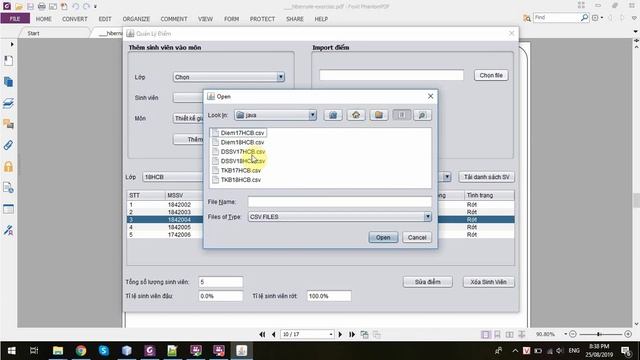Click the Tình trạng column header
Image resolution: width=640 pixels, height=360 pixels.
click(489, 196)
